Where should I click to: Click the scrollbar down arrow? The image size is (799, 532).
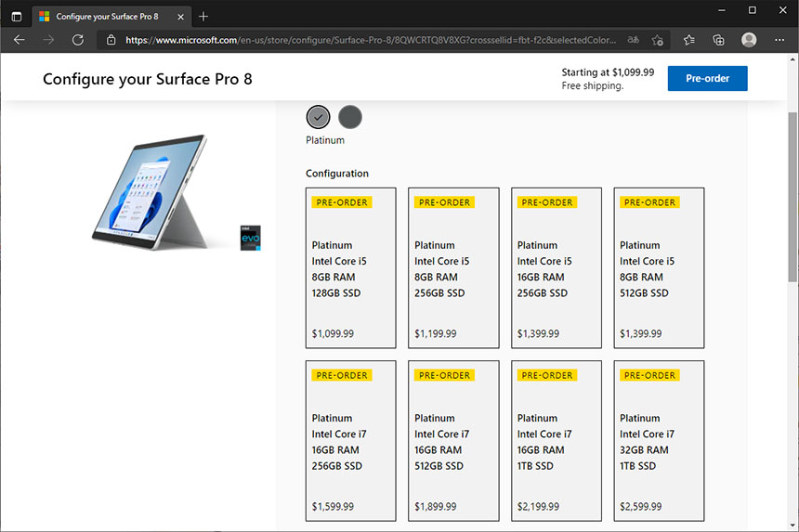tap(792, 525)
